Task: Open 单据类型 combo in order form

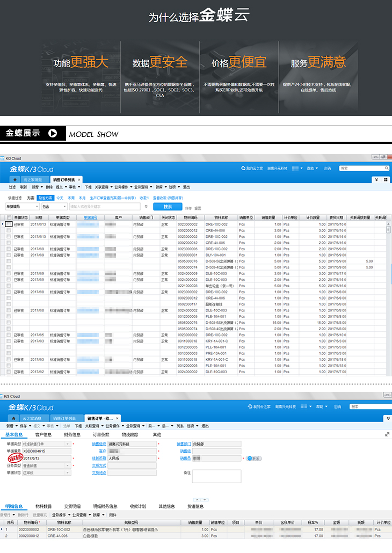Action: point(47,444)
